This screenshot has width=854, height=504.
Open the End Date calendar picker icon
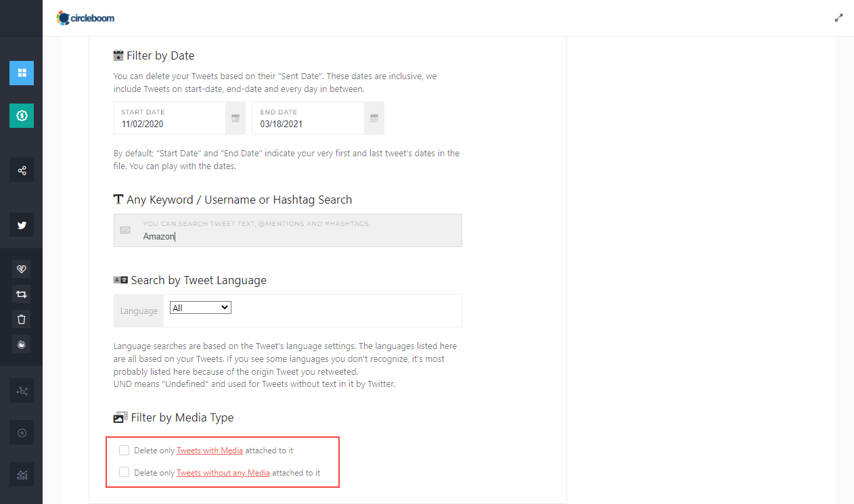[x=374, y=118]
